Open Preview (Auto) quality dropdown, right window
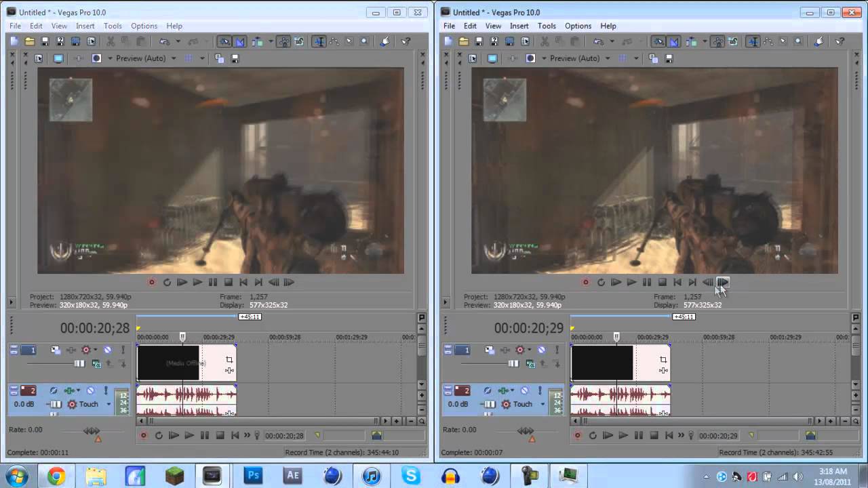This screenshot has width=868, height=488. click(x=580, y=58)
